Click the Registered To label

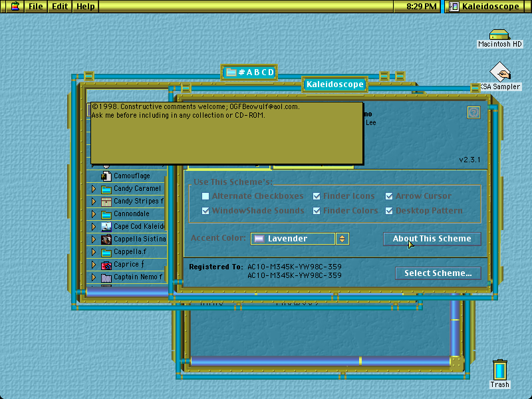215,267
